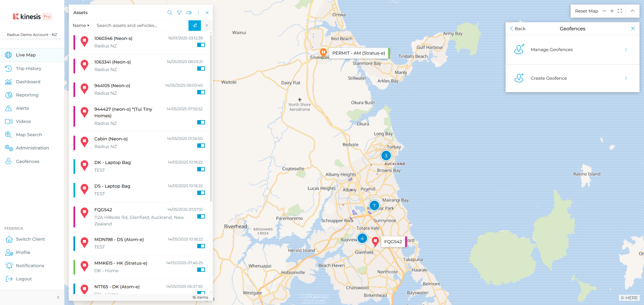Image resolution: width=644 pixels, height=305 pixels.
Task: Click the search assets and vehicles field
Action: 141,25
